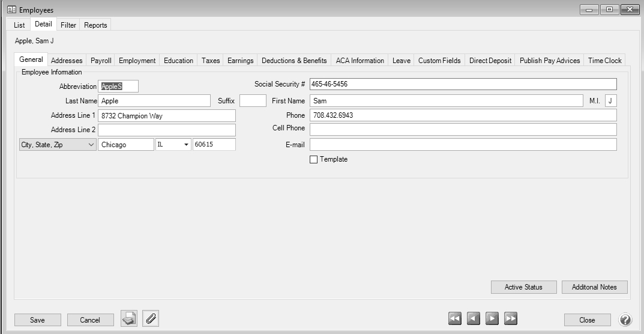Click the Social Security number field

pyautogui.click(x=463, y=84)
